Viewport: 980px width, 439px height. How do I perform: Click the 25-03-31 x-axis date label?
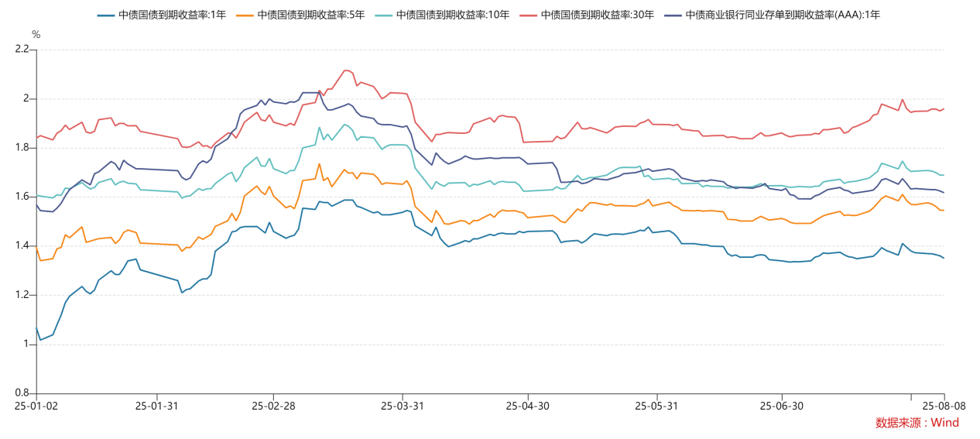pyautogui.click(x=402, y=406)
